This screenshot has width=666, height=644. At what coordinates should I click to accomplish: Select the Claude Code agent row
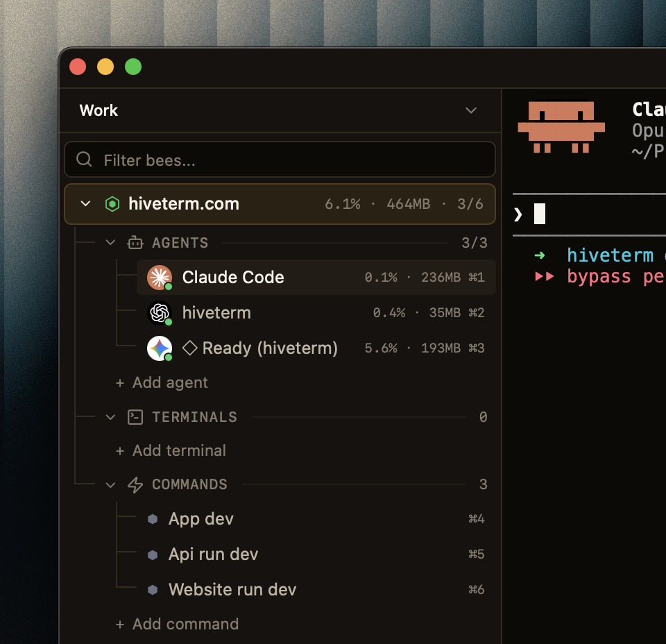pos(316,278)
